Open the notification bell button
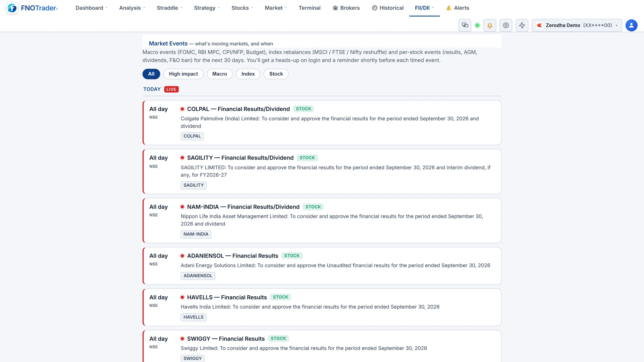 490,25
